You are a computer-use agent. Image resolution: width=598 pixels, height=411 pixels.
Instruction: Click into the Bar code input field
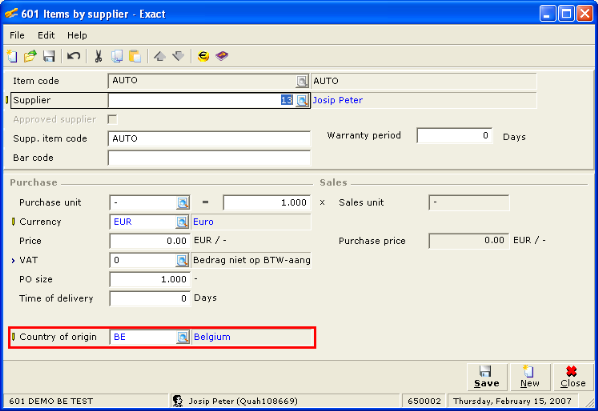point(209,158)
